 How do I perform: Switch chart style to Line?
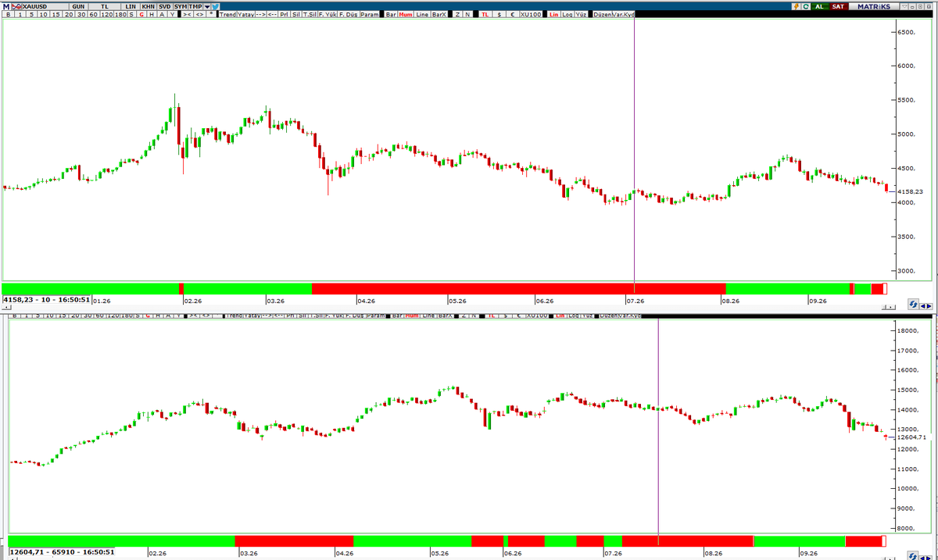422,15
